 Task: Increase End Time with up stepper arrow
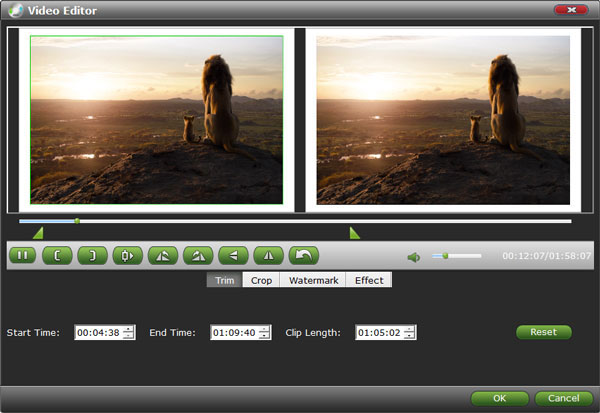[x=264, y=329]
